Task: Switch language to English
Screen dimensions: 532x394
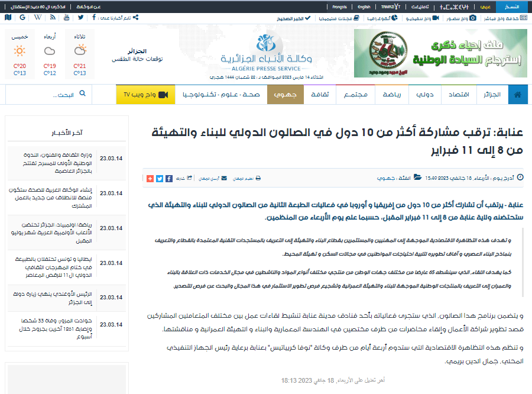Action: click(x=364, y=7)
